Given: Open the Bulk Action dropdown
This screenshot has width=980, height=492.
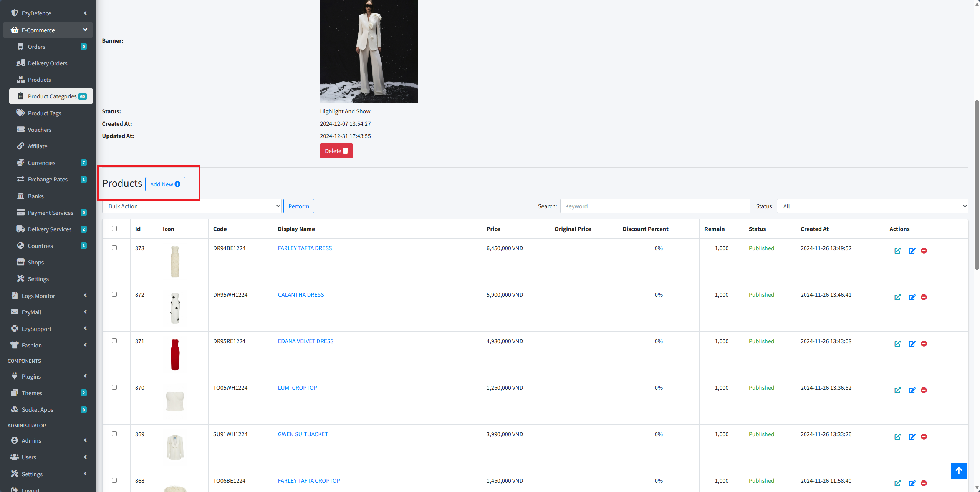Looking at the screenshot, I should point(192,206).
